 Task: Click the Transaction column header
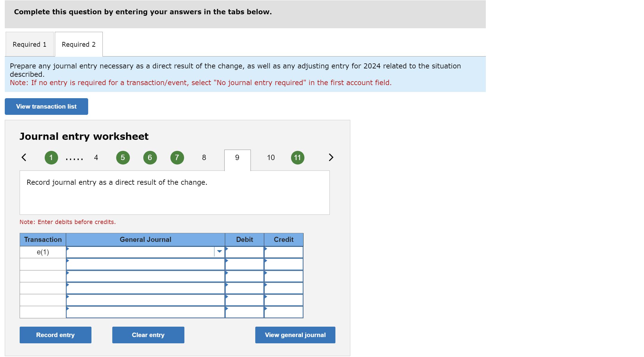[x=43, y=239]
